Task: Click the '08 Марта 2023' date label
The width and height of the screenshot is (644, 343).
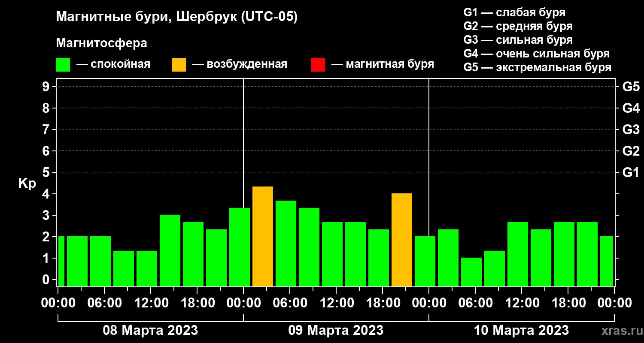Action: [x=150, y=331]
